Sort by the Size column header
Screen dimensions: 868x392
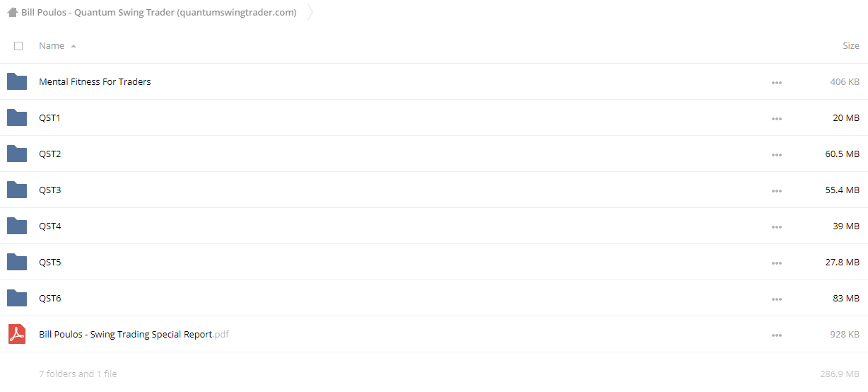(x=851, y=45)
